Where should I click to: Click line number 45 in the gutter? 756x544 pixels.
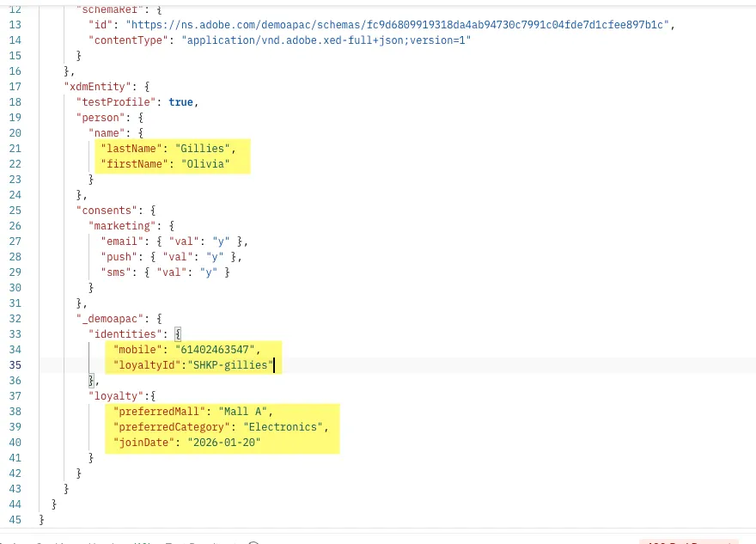15,519
